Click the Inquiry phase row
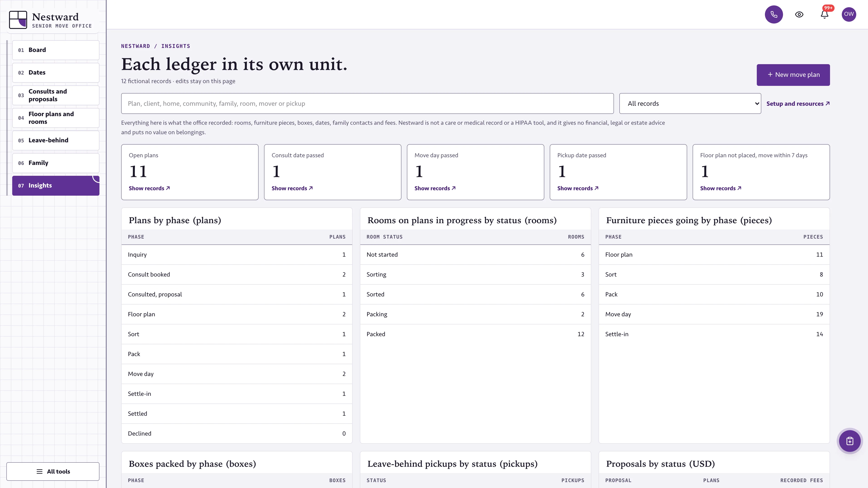 coord(237,255)
